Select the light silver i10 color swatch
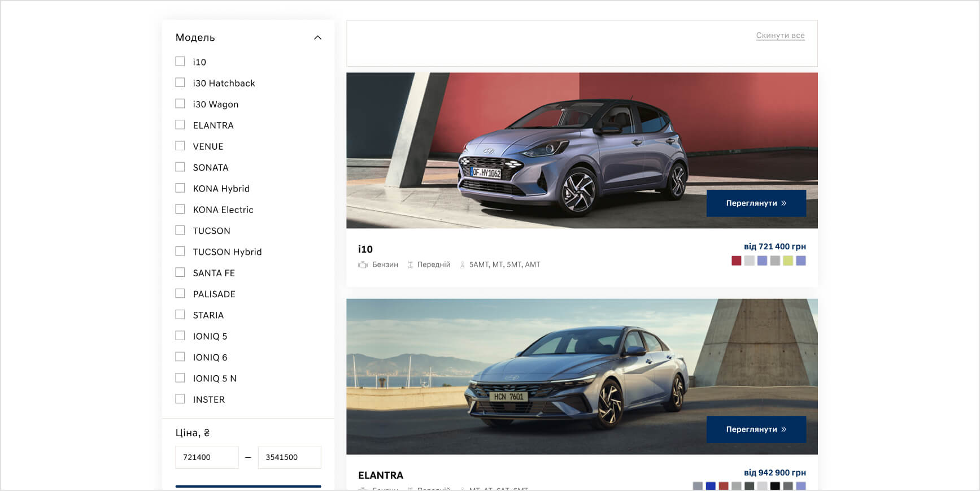 point(749,260)
